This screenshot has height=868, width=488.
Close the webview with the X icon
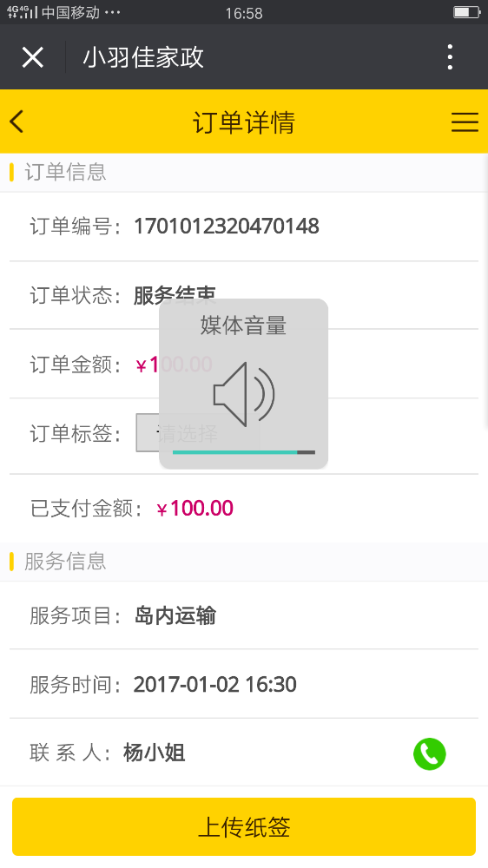(33, 57)
